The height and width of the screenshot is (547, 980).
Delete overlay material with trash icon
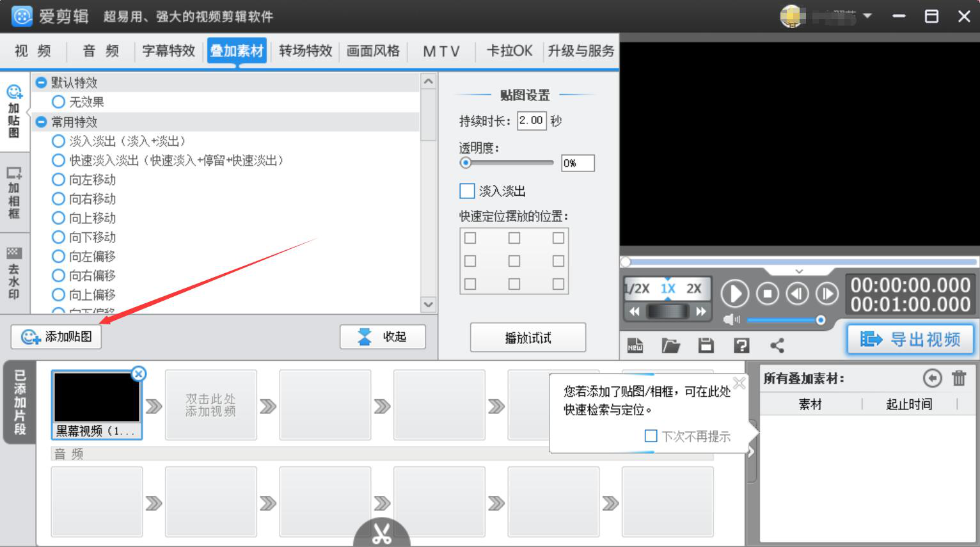click(959, 378)
